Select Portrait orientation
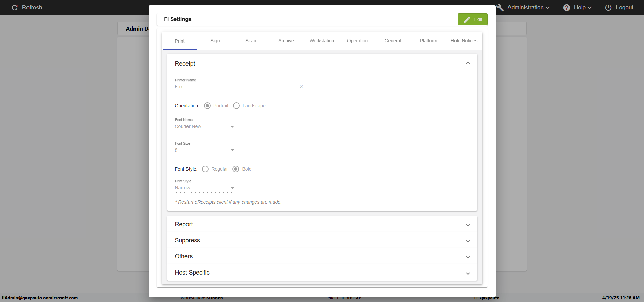This screenshot has width=644, height=302. 207,106
